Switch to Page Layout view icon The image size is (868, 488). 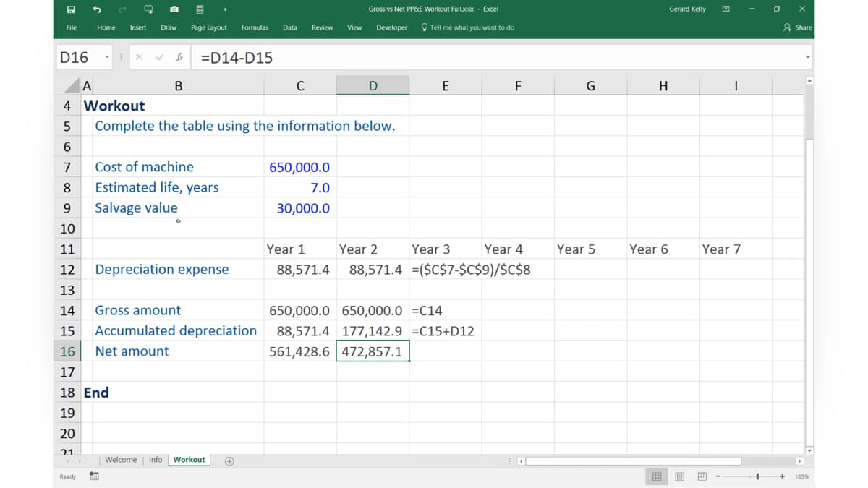pyautogui.click(x=680, y=477)
